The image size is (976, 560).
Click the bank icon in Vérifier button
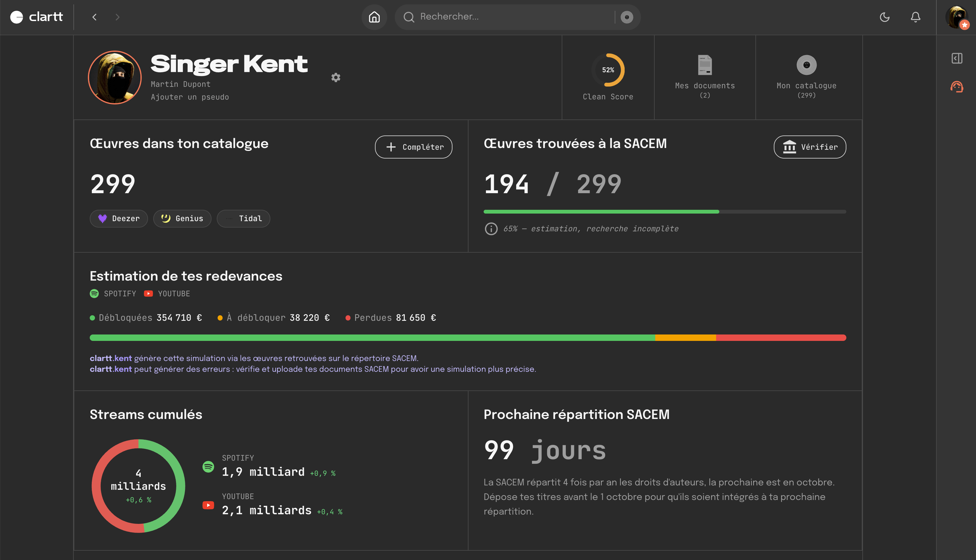coord(790,147)
